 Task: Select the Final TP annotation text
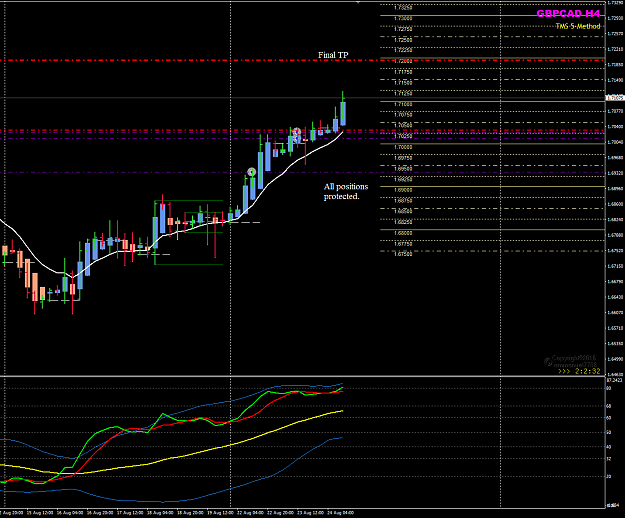point(333,55)
